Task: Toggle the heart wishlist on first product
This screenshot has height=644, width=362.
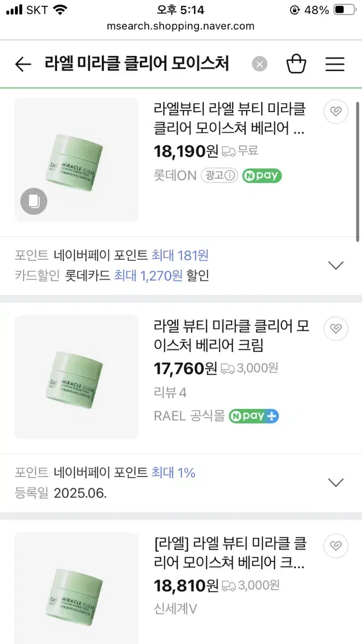Action: 336,111
